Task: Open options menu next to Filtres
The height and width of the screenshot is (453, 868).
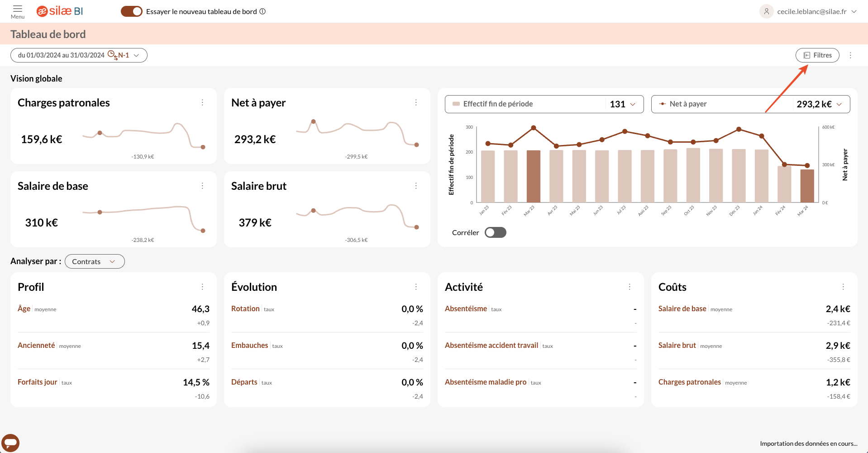Action: coord(850,55)
